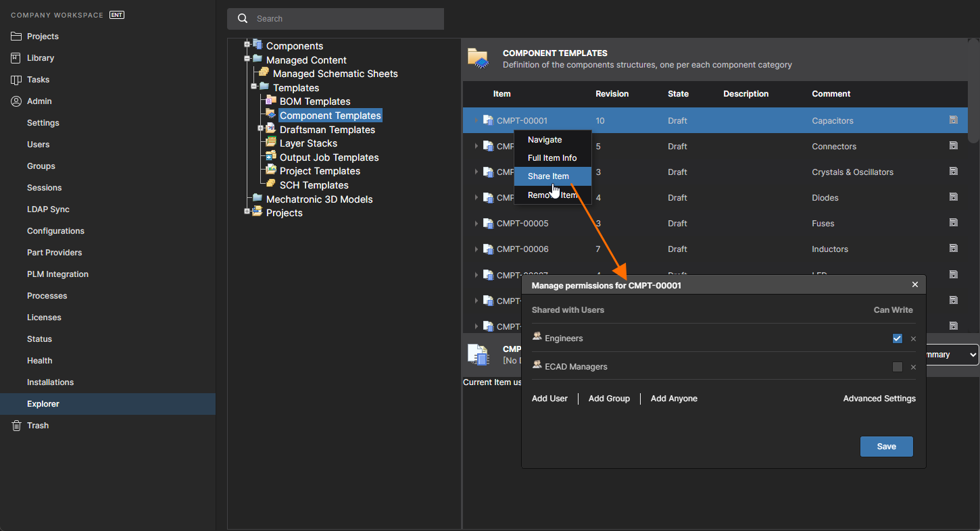Click the Library icon in sidebar

(16, 58)
